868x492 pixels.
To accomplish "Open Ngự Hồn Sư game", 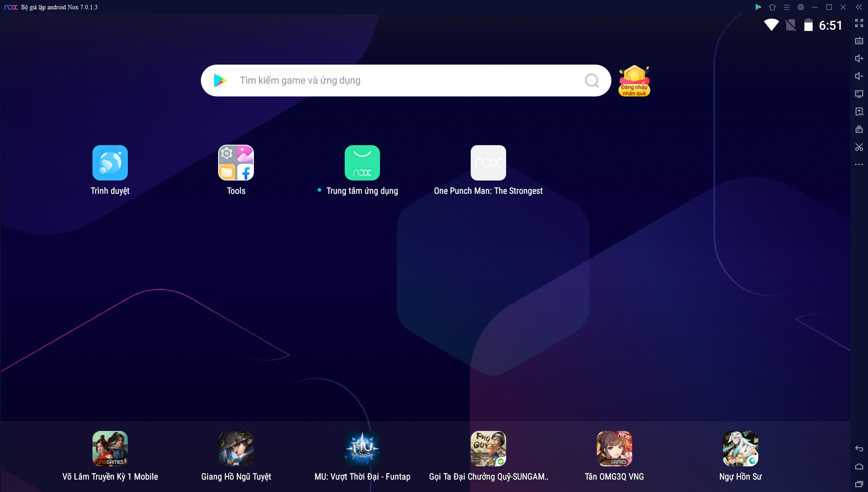I will (x=741, y=449).
